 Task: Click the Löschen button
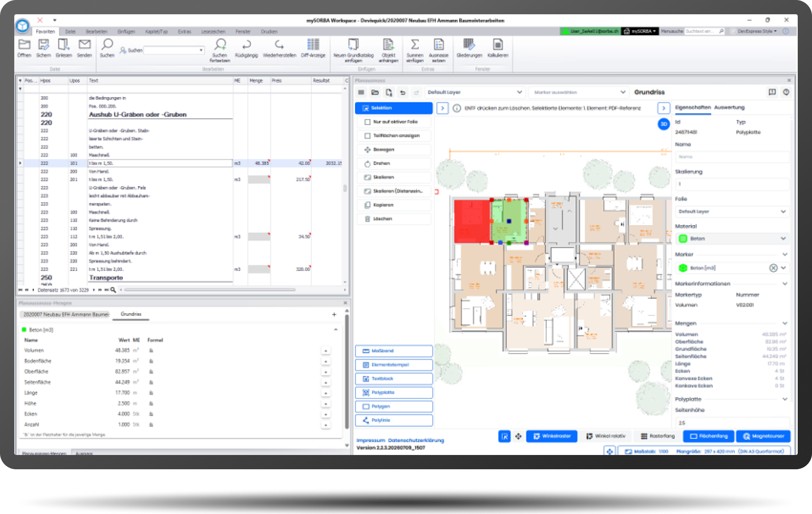coord(394,219)
